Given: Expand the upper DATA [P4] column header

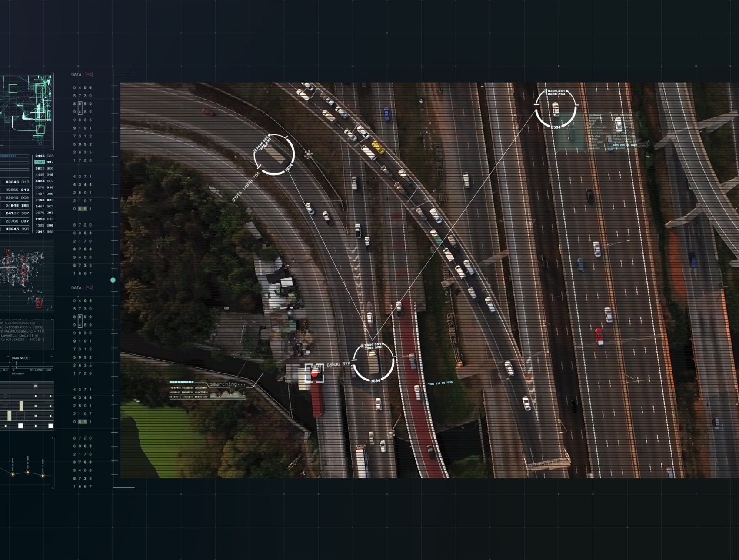Looking at the screenshot, I should tap(81, 74).
